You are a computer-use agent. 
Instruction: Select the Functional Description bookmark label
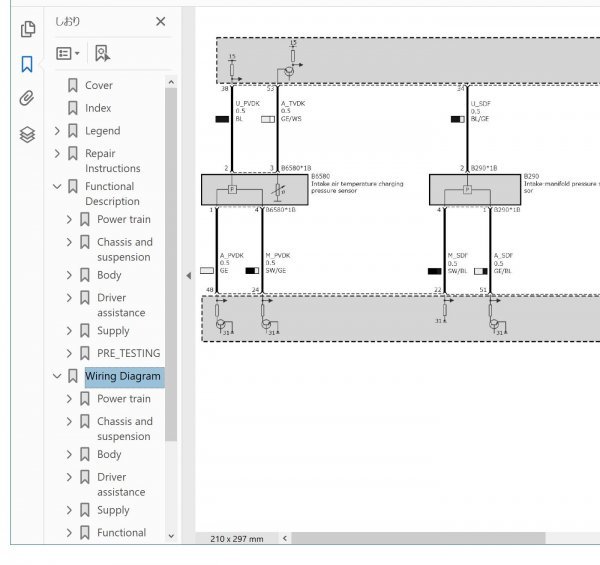(x=112, y=194)
